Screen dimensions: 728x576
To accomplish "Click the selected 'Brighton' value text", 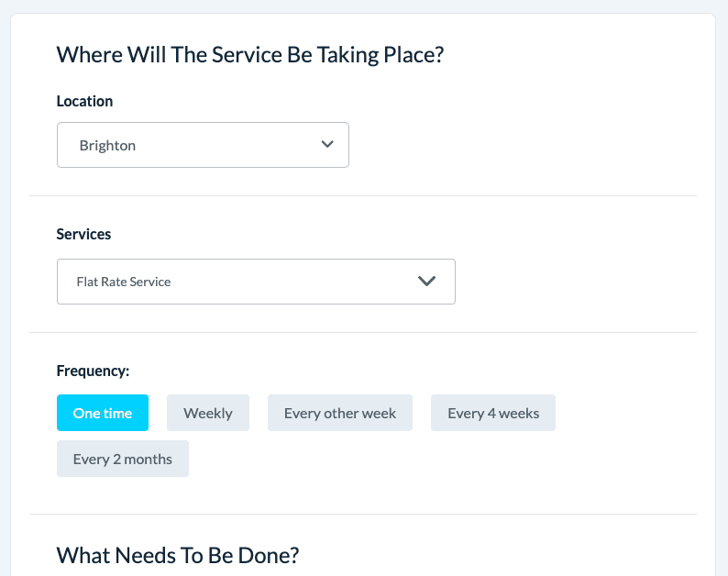I will pos(107,146).
